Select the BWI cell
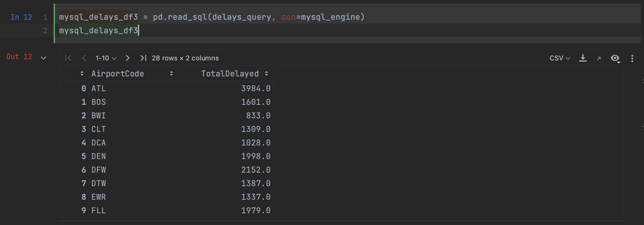Image resolution: width=644 pixels, height=225 pixels. [134, 116]
